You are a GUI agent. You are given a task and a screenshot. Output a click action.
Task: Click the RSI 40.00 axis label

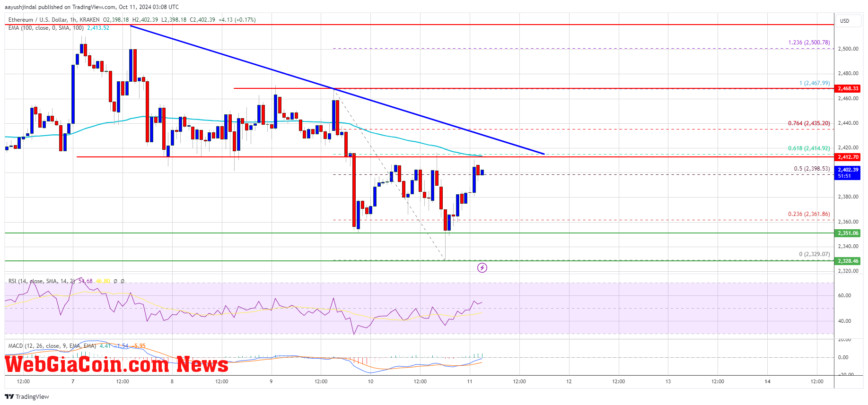click(844, 321)
